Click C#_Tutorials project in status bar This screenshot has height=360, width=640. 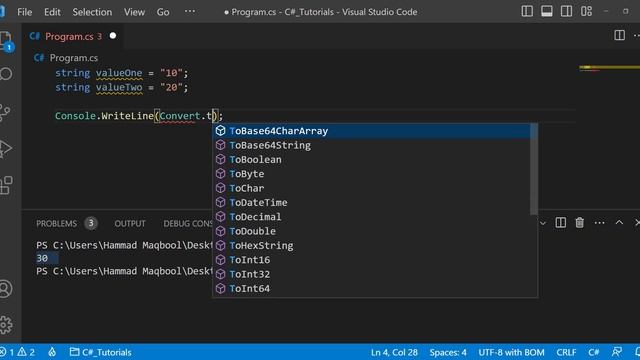coord(101,352)
